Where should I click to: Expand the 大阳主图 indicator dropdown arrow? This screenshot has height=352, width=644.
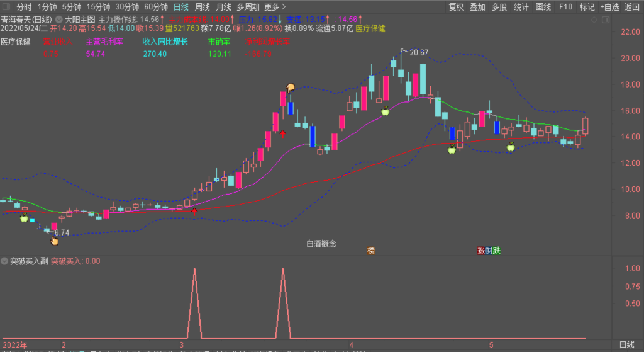(59, 20)
